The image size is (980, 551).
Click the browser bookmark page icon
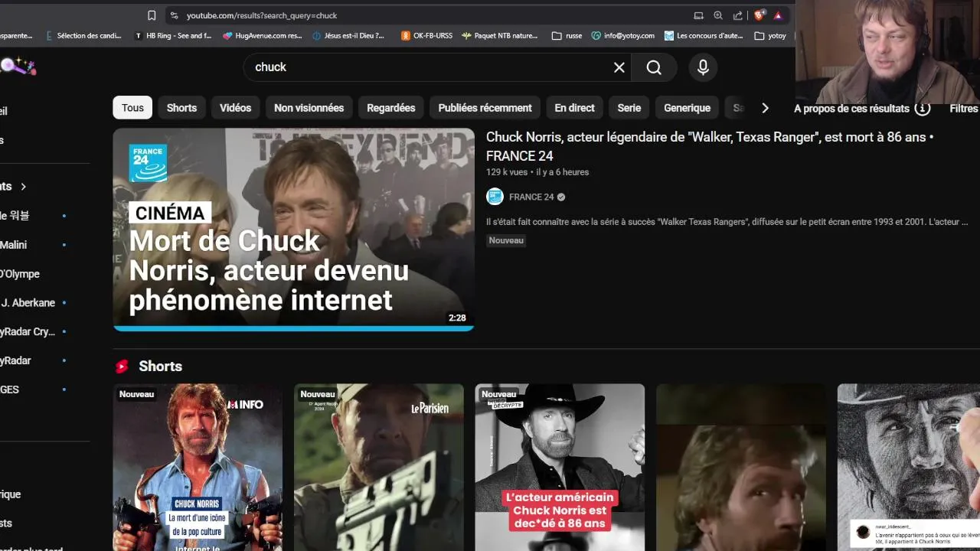[x=152, y=15]
